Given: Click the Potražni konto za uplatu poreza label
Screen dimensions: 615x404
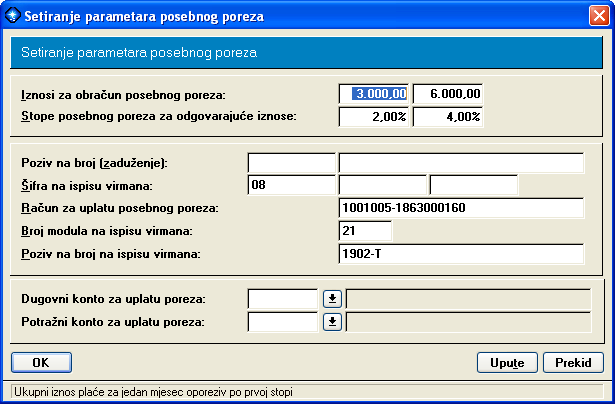Looking at the screenshot, I should tap(113, 322).
